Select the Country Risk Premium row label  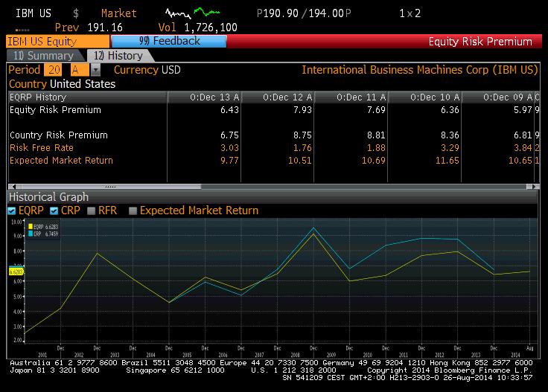tap(59, 135)
